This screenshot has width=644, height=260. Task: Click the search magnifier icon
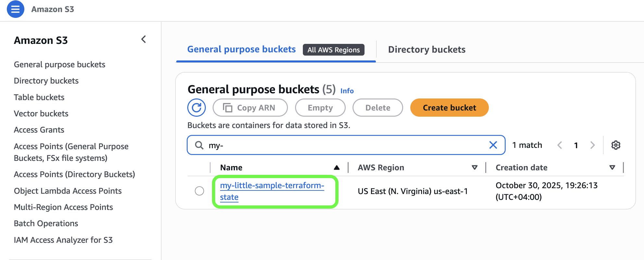click(x=199, y=145)
